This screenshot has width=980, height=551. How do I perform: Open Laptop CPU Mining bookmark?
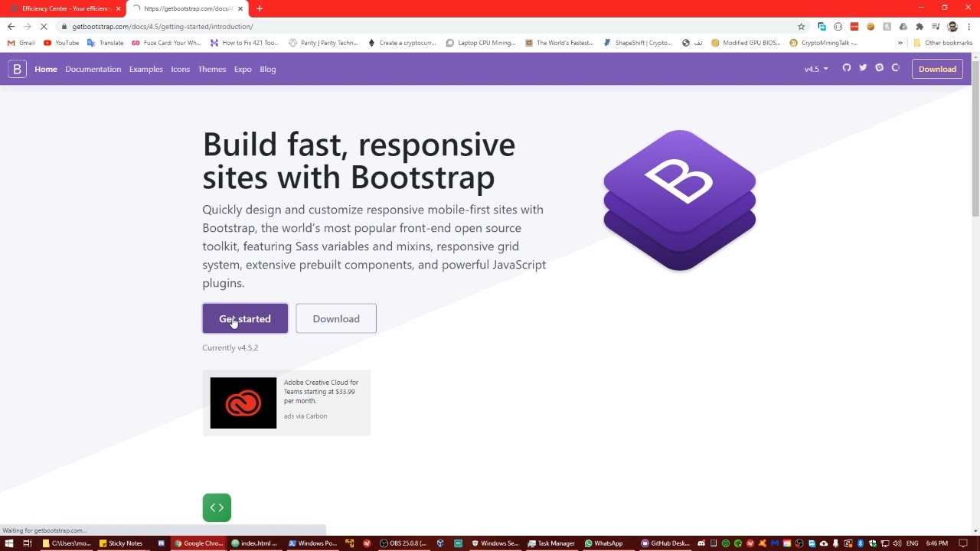(481, 43)
